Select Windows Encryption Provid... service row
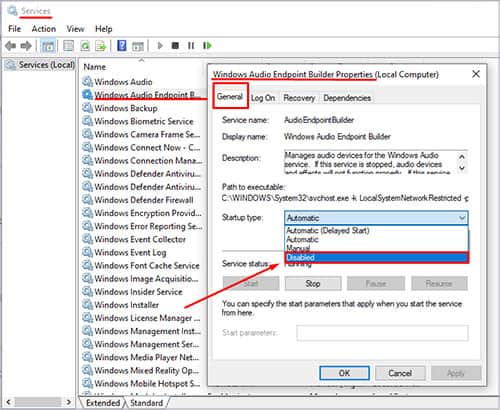Viewport: 500px width, 410px height. click(x=142, y=213)
